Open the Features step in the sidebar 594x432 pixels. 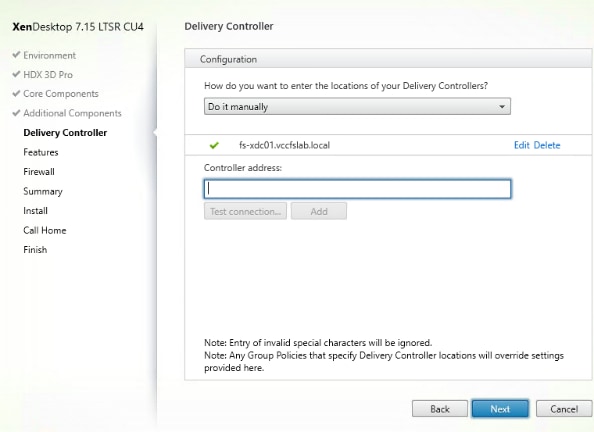click(41, 152)
